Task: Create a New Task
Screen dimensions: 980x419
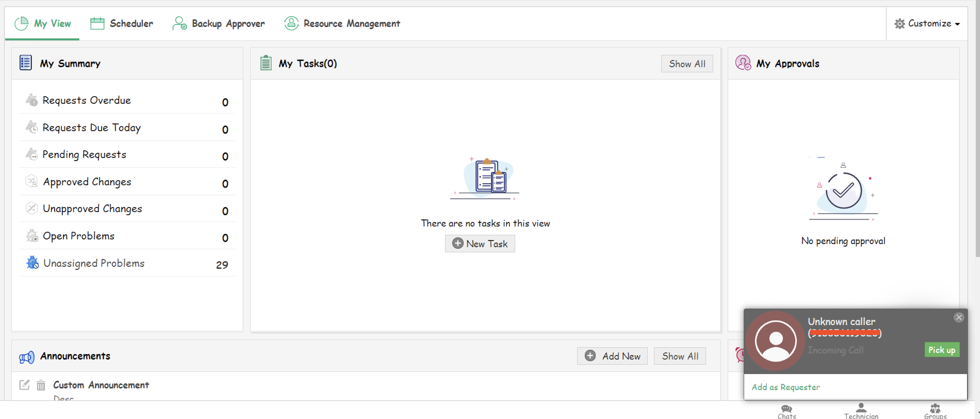Action: [x=480, y=243]
